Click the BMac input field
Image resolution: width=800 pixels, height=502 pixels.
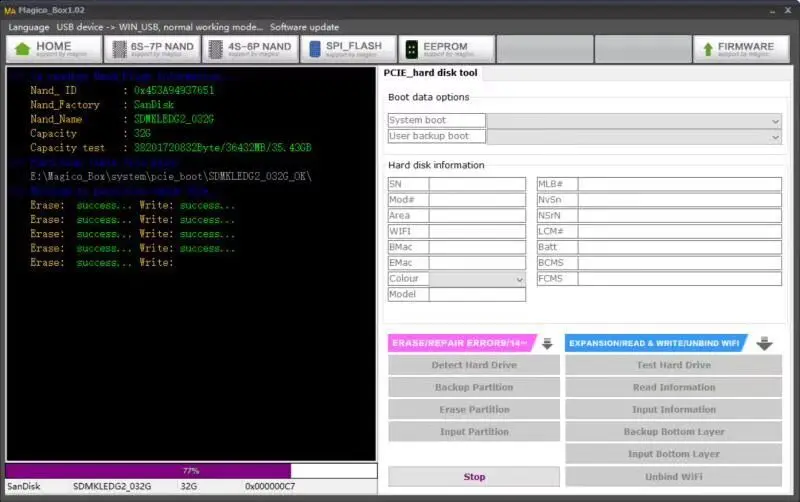coord(477,247)
